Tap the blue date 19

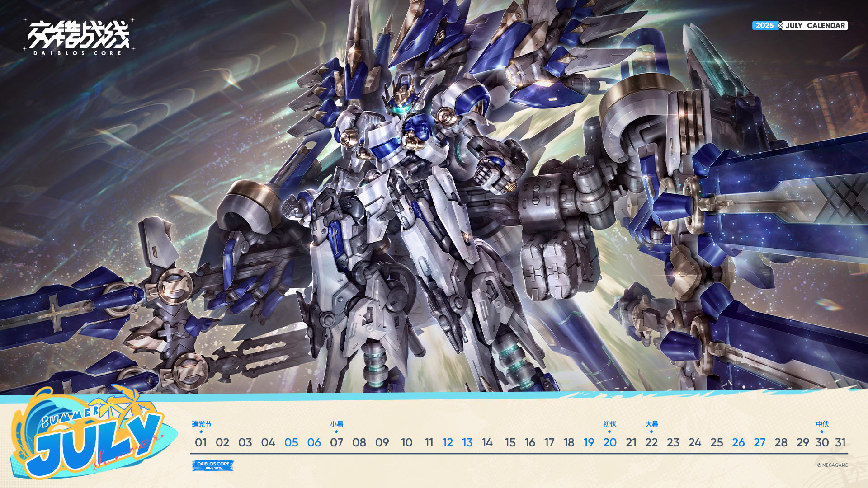pyautogui.click(x=589, y=442)
